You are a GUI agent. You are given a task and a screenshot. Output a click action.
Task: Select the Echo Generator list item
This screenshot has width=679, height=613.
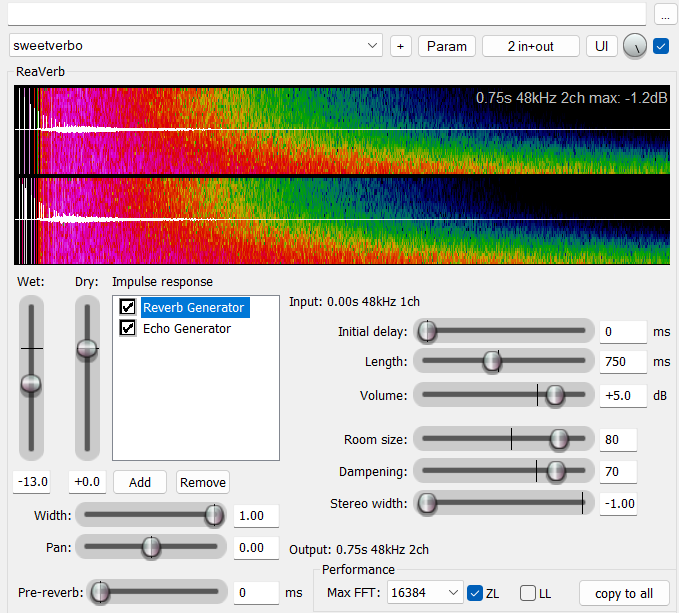(x=187, y=329)
